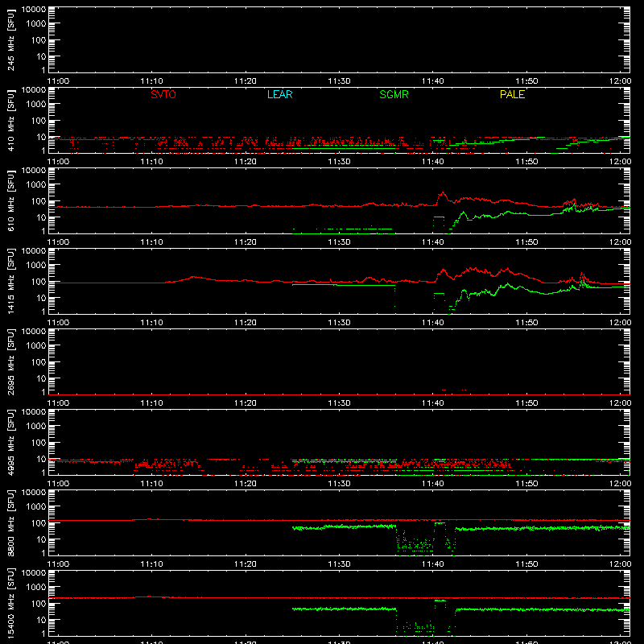
Task: Click the cyan LEAR station legend label
Action: [x=279, y=94]
